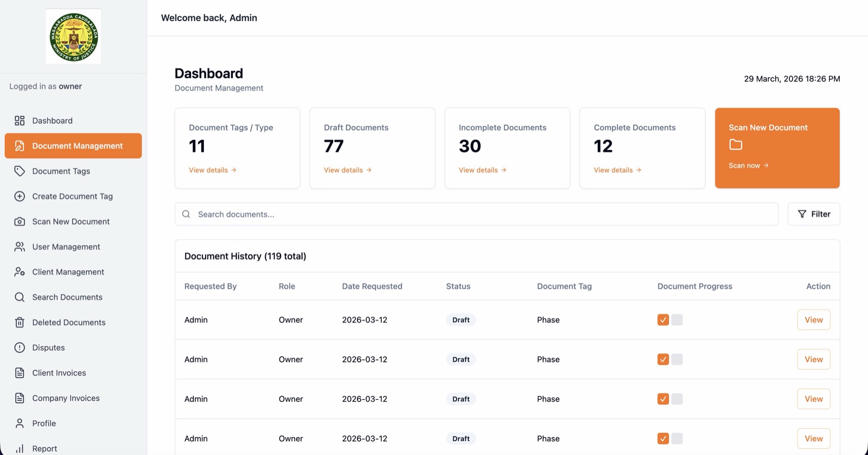This screenshot has width=868, height=455.
Task: Open Disputes from sidebar
Action: (73, 348)
